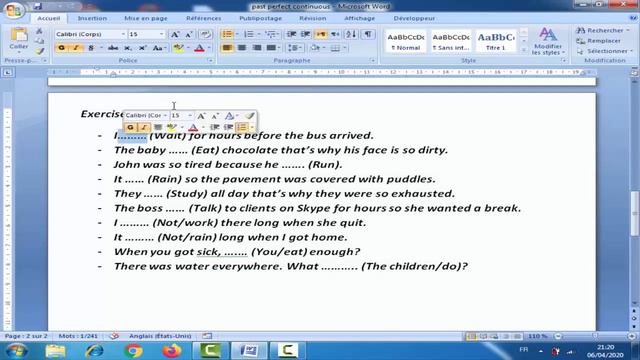Click the Format Painter brush in Presse-papiers
The width and height of the screenshot is (640, 360).
(x=39, y=51)
